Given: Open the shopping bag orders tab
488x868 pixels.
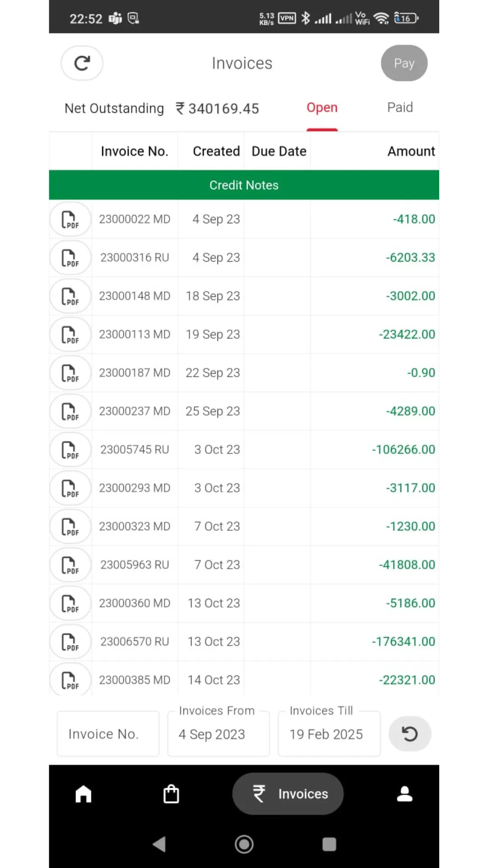Looking at the screenshot, I should tap(171, 794).
